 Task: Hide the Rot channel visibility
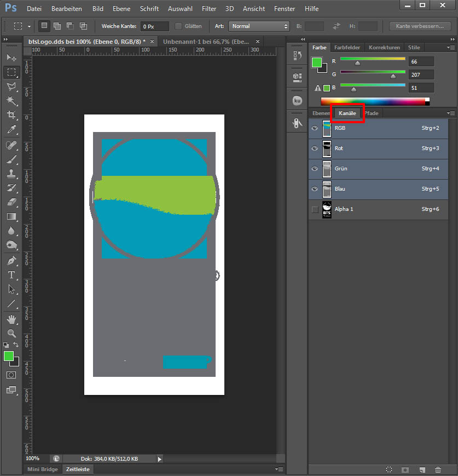[315, 148]
